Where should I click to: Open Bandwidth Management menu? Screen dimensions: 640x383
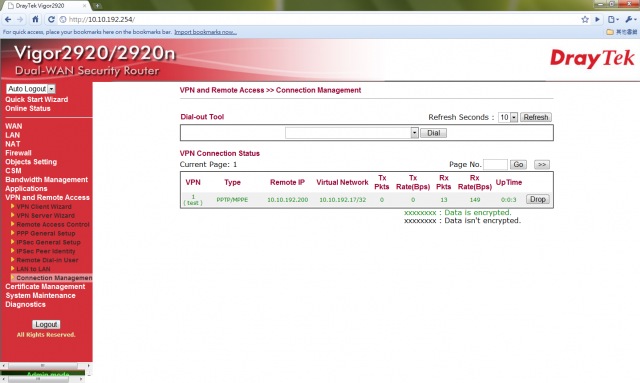click(47, 180)
